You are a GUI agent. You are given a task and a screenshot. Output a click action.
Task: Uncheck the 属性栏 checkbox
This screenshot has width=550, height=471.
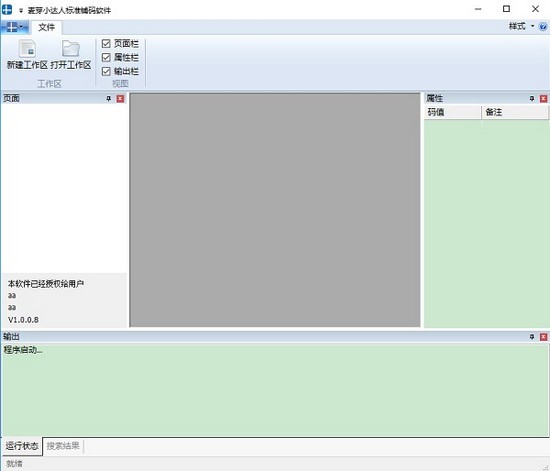(x=106, y=58)
